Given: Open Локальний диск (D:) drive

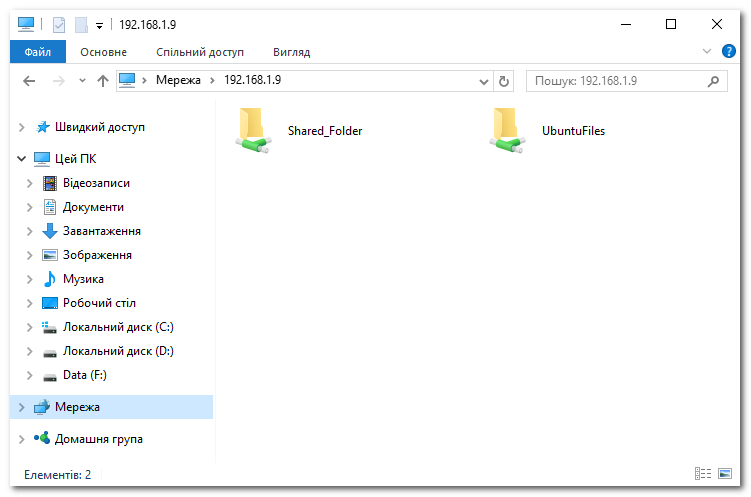Looking at the screenshot, I should coord(118,351).
